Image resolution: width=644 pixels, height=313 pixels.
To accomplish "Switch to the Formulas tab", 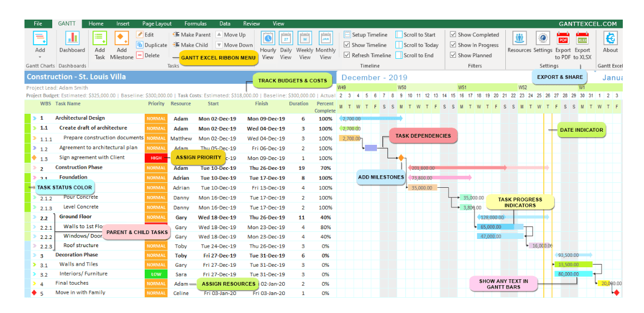I will click(195, 24).
